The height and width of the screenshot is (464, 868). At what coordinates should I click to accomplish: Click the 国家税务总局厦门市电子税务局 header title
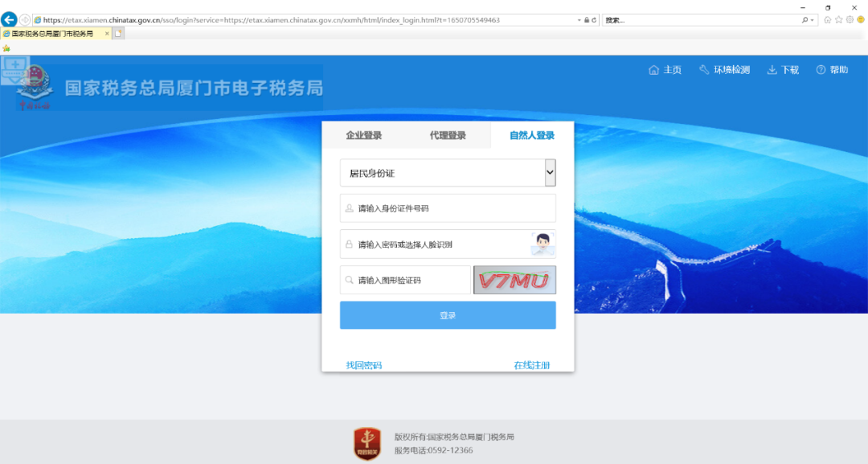tap(194, 88)
